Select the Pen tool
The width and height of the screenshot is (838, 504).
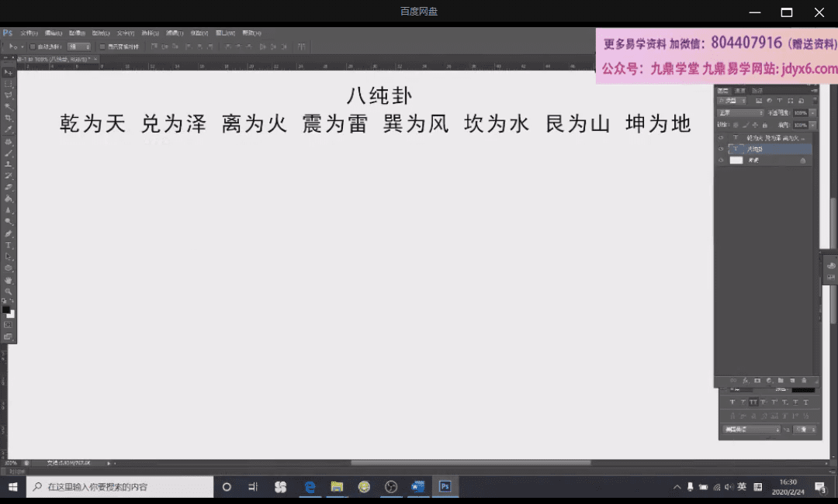[x=9, y=233]
